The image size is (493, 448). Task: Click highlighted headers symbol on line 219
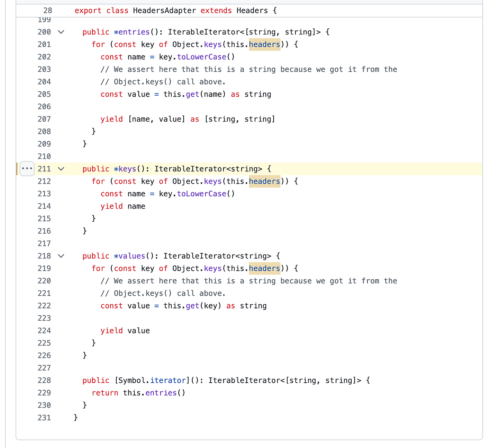tap(264, 268)
